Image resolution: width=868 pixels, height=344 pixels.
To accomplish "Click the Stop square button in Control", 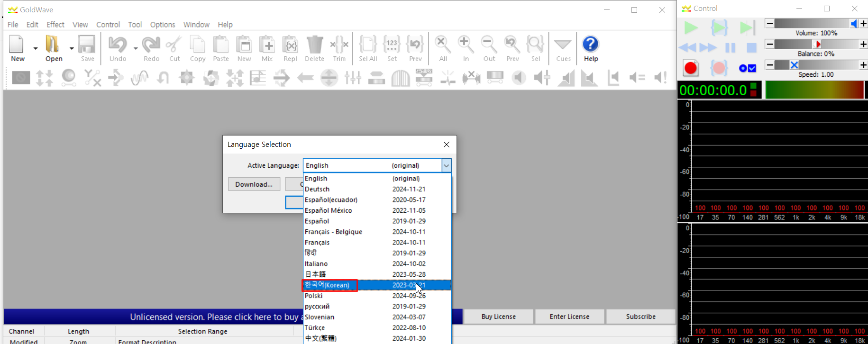I will tap(751, 47).
